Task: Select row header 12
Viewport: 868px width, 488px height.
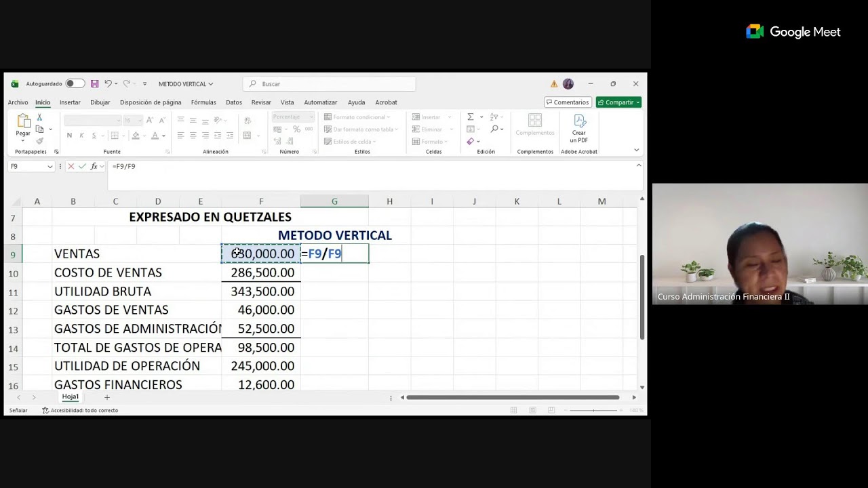Action: (x=13, y=310)
